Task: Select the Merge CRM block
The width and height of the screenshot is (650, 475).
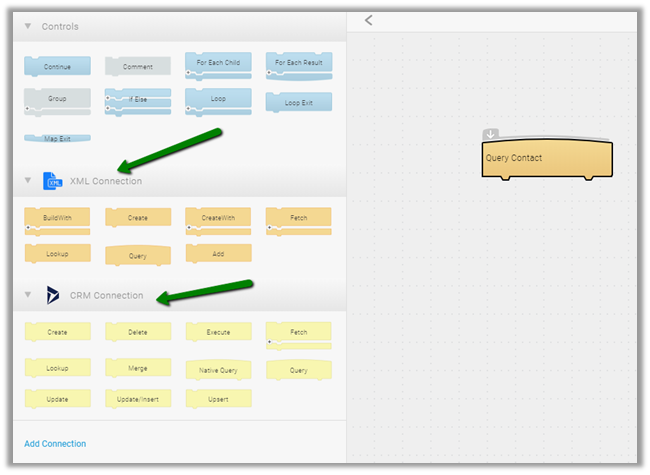Action: pos(138,368)
